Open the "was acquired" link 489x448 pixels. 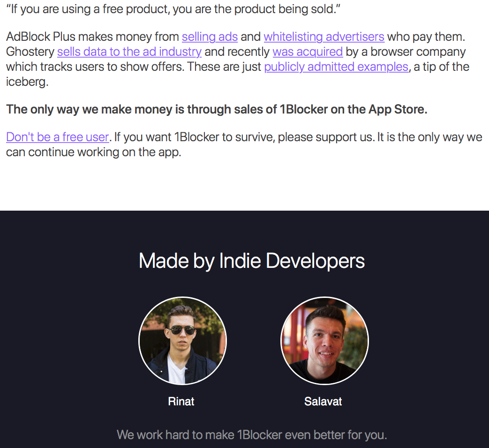[x=308, y=52]
